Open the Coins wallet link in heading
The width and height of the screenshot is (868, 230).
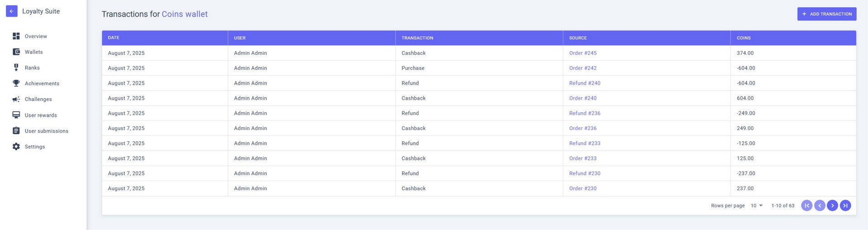point(184,14)
